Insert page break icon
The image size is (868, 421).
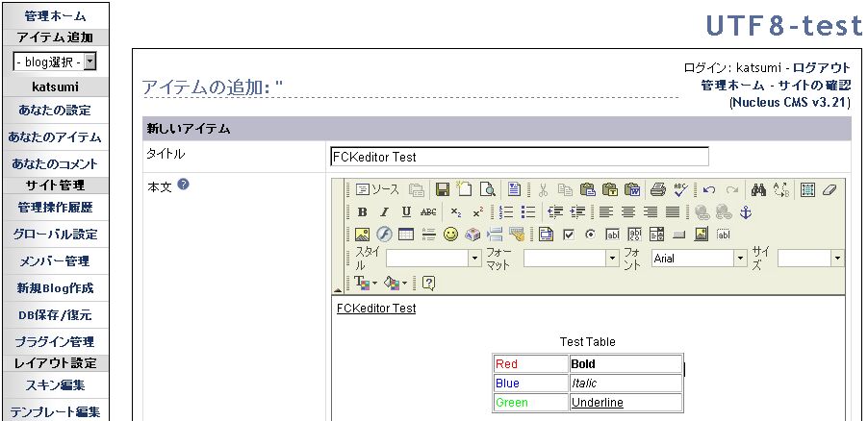(495, 235)
